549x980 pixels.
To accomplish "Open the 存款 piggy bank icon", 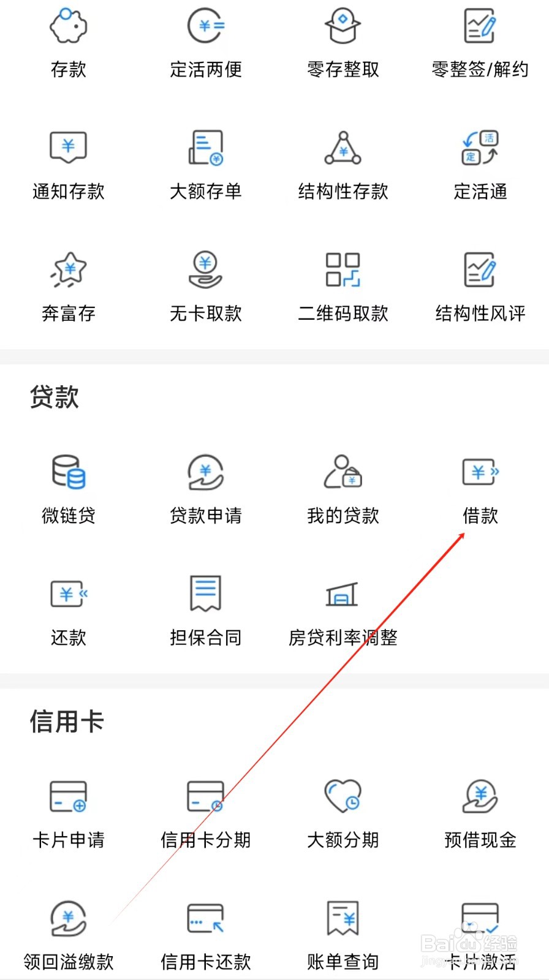I will (69, 26).
